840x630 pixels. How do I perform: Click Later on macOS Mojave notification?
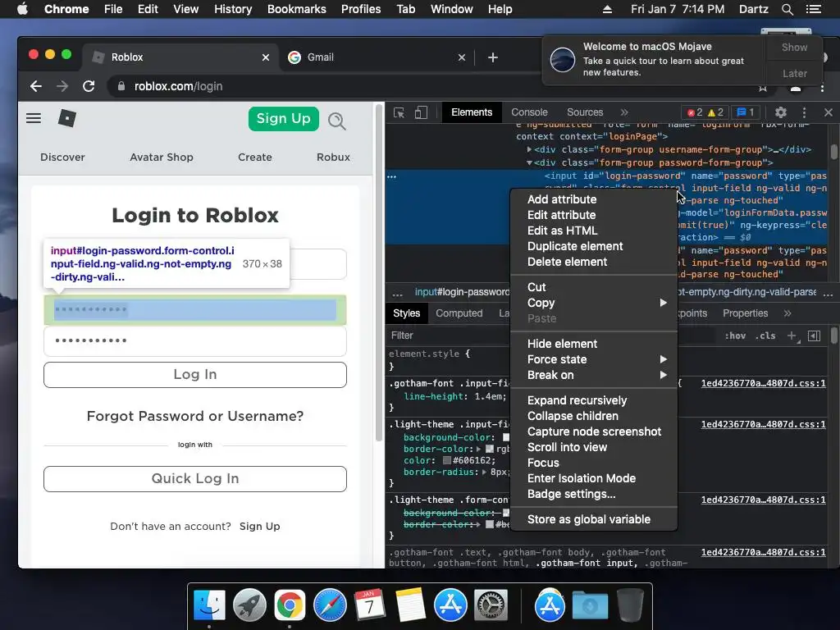[794, 73]
